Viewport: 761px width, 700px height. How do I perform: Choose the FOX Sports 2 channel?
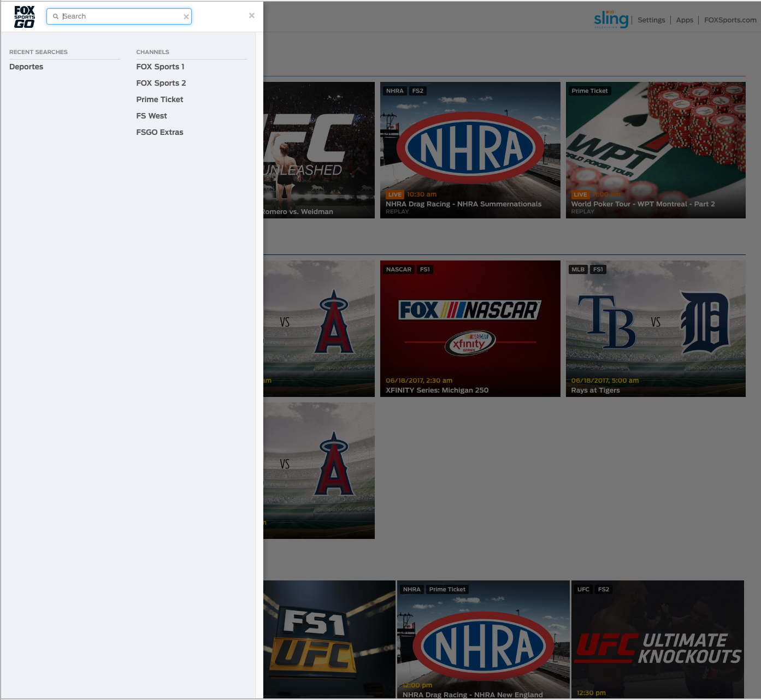(x=161, y=83)
